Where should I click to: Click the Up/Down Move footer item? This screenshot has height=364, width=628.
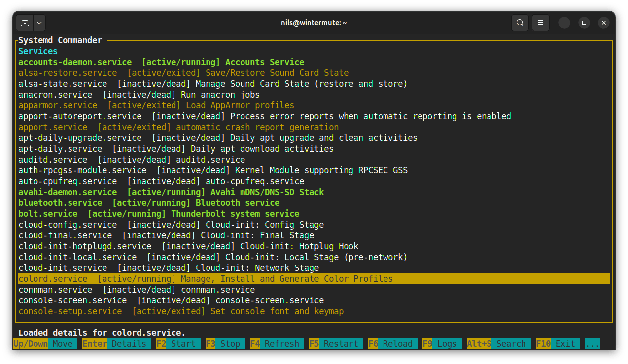pyautogui.click(x=45, y=344)
